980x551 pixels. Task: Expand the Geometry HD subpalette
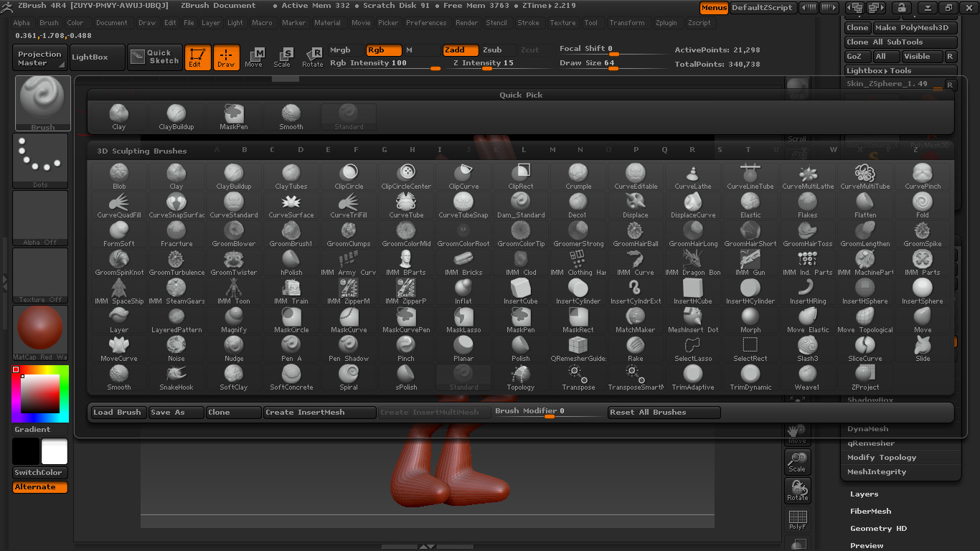pyautogui.click(x=878, y=529)
